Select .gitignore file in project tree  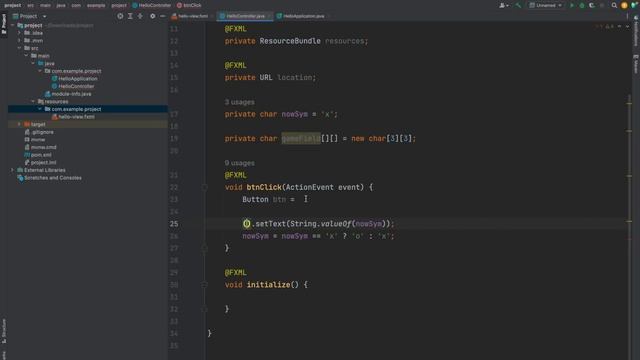(39, 132)
